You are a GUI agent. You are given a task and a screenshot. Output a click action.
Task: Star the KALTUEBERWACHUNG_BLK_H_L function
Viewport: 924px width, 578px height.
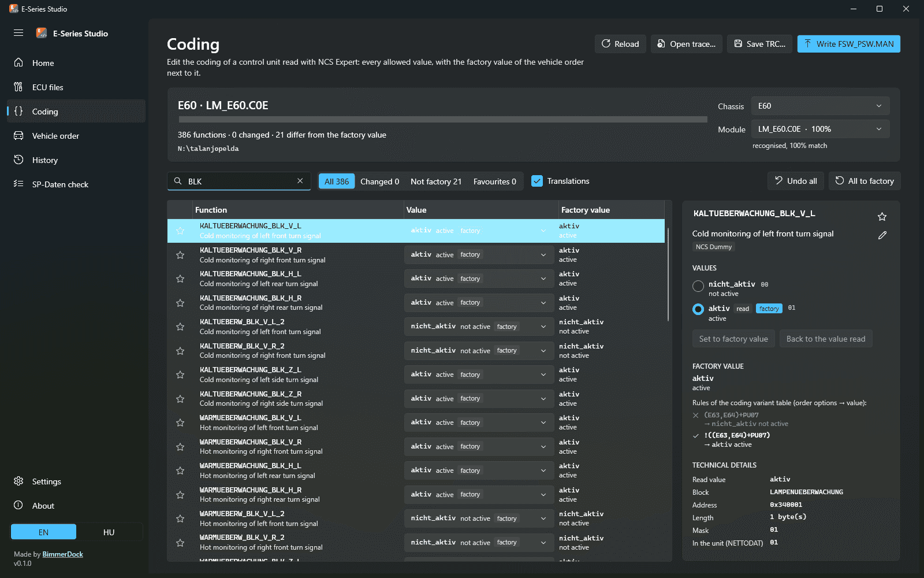tap(180, 279)
